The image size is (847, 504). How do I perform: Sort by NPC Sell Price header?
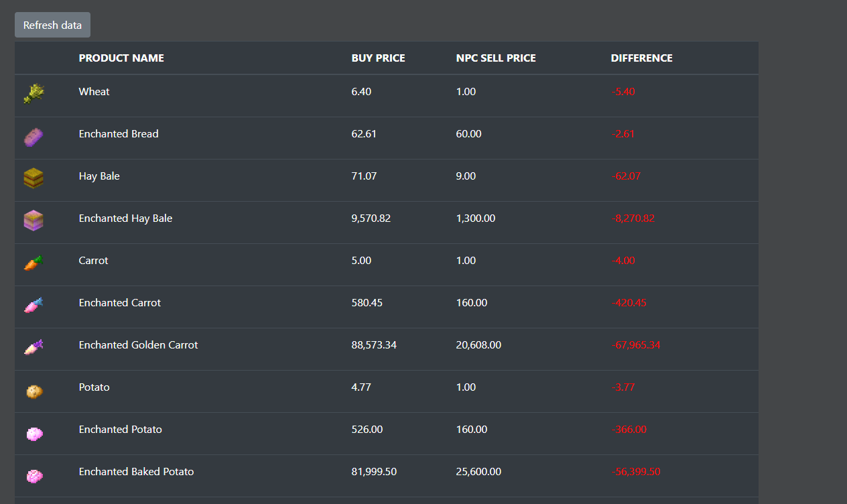coord(496,58)
